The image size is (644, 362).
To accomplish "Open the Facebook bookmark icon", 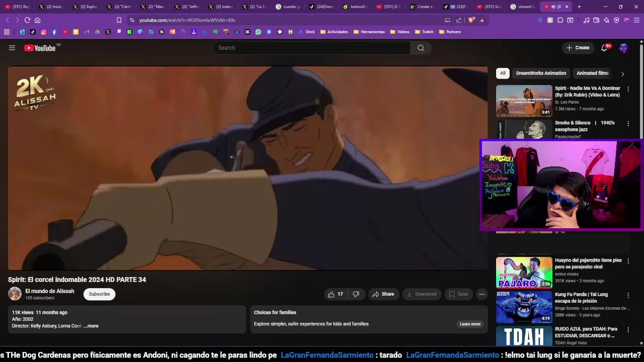I will coord(54,32).
